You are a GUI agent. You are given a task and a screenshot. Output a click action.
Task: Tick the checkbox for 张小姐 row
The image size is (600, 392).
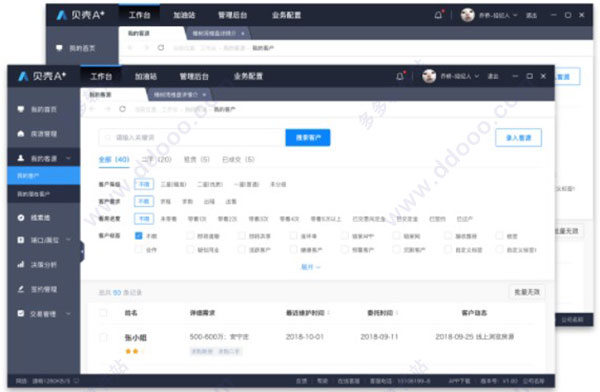tap(103, 337)
